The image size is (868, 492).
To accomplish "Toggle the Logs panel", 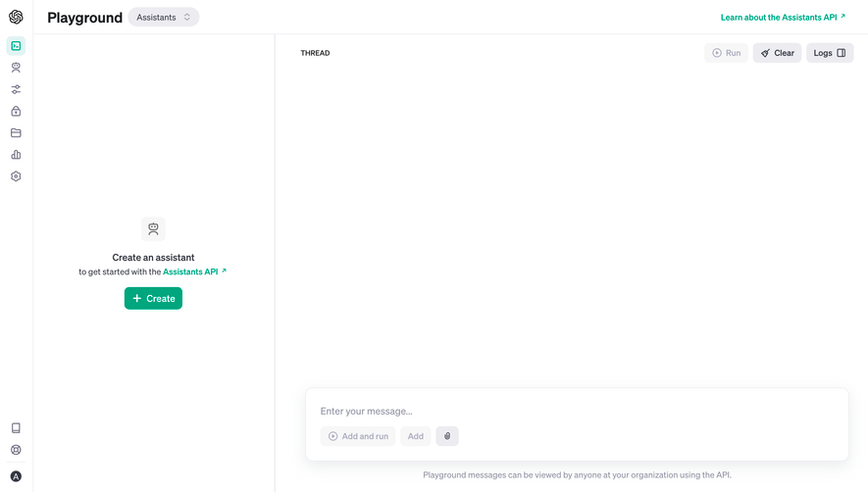I will click(x=830, y=53).
